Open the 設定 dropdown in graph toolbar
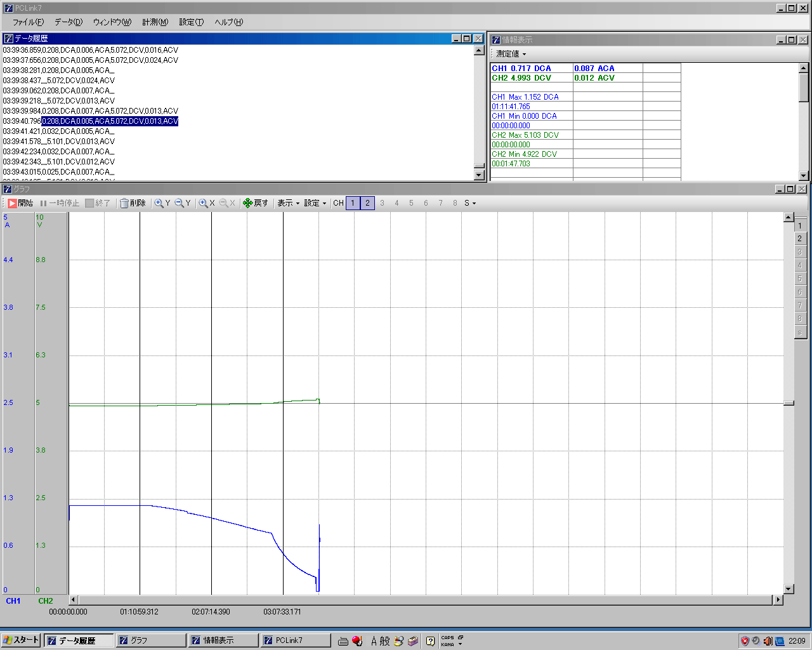 pos(315,203)
